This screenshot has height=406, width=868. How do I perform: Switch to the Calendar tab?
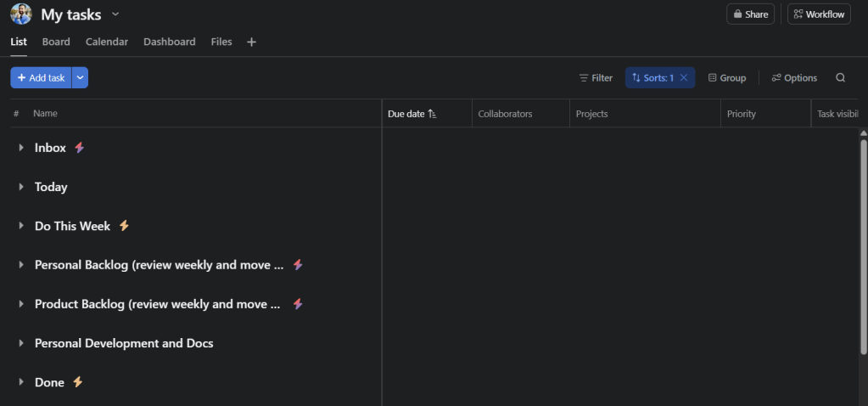point(107,42)
